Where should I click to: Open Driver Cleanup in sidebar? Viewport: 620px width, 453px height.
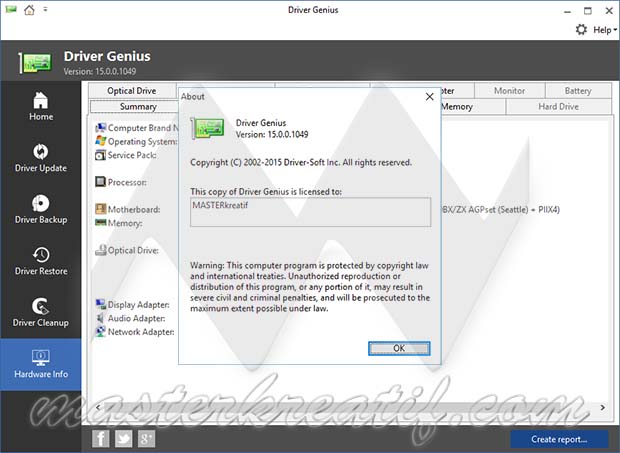click(x=41, y=312)
